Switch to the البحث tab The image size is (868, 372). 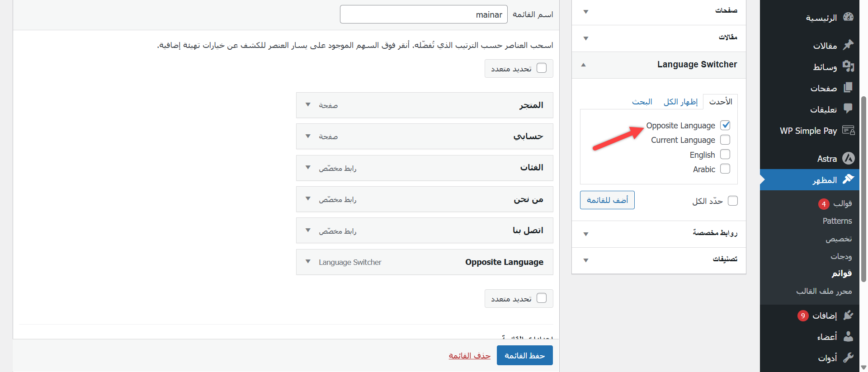point(642,102)
